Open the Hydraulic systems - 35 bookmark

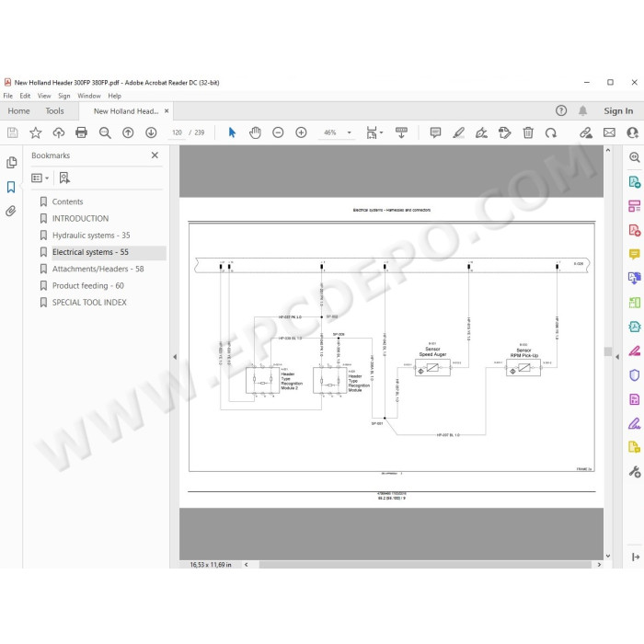[x=91, y=236]
